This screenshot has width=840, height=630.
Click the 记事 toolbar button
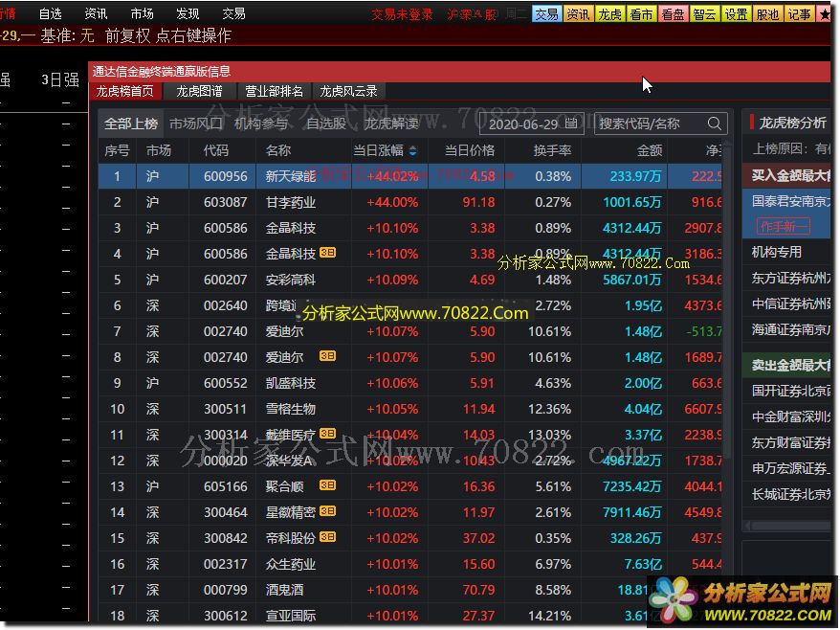[x=799, y=14]
